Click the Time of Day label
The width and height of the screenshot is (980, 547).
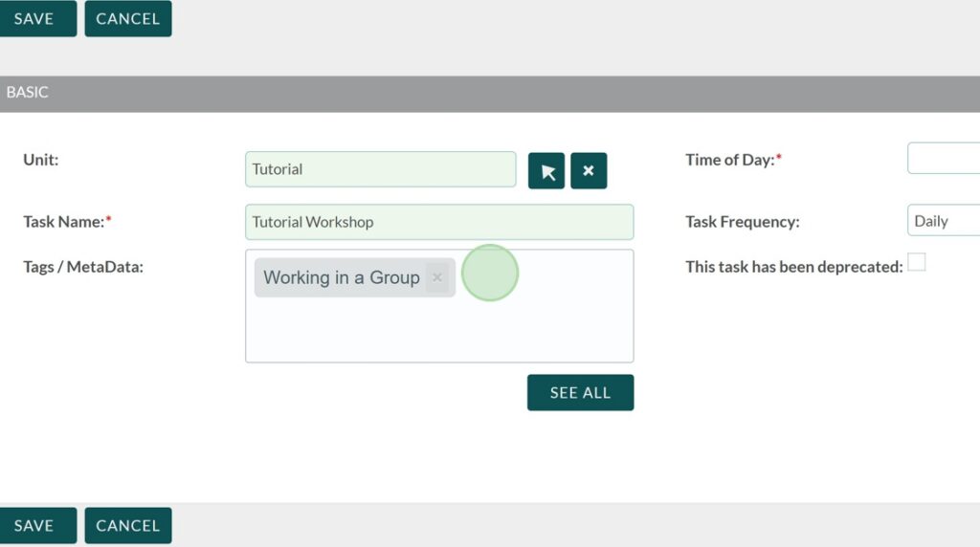coord(729,160)
